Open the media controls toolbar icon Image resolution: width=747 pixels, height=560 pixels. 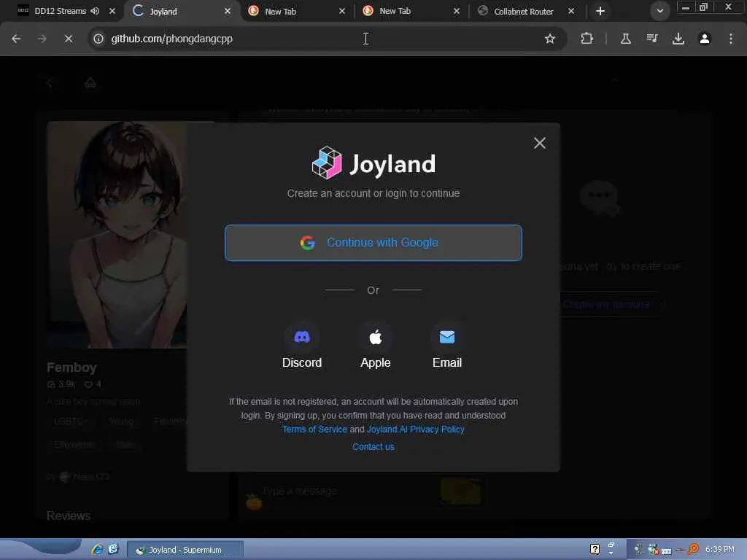pos(651,39)
